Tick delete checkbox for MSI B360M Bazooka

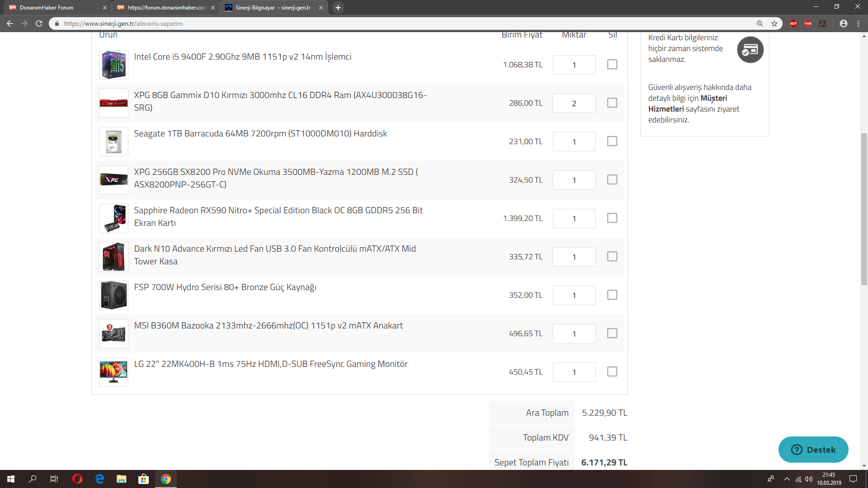pos(612,333)
